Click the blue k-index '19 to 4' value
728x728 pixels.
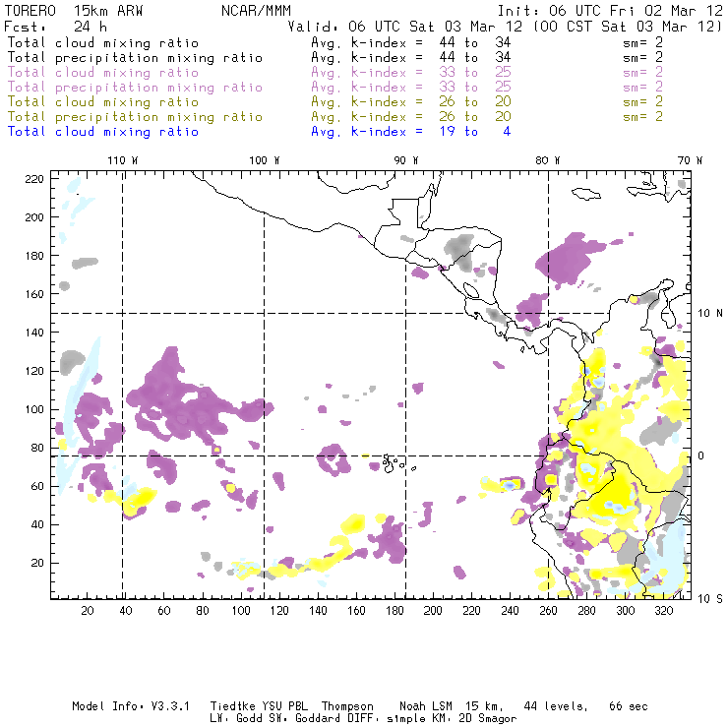pyautogui.click(x=475, y=132)
